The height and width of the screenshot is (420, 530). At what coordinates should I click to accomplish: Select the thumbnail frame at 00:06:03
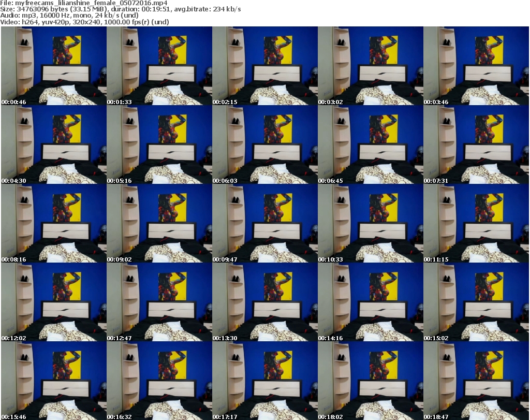coord(264,144)
